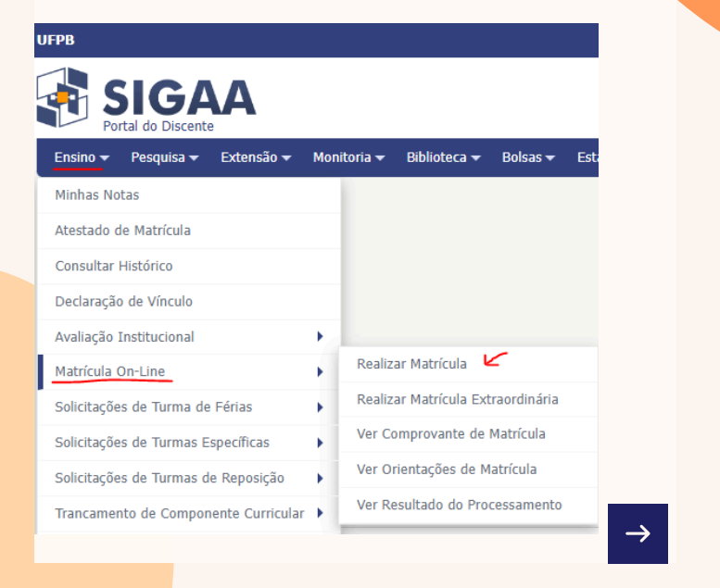Select Solicitações de Turmas Específicas
This screenshot has height=588, width=720.
(189, 443)
